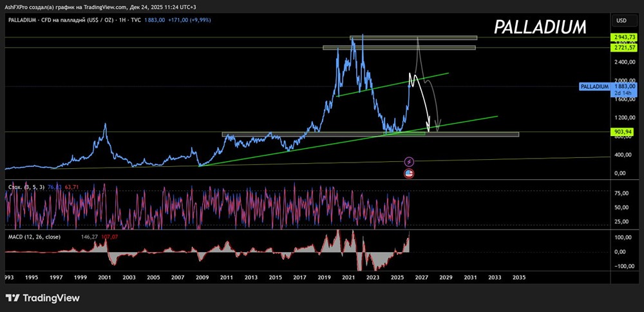Click the 2017 label on time axis

300,277
